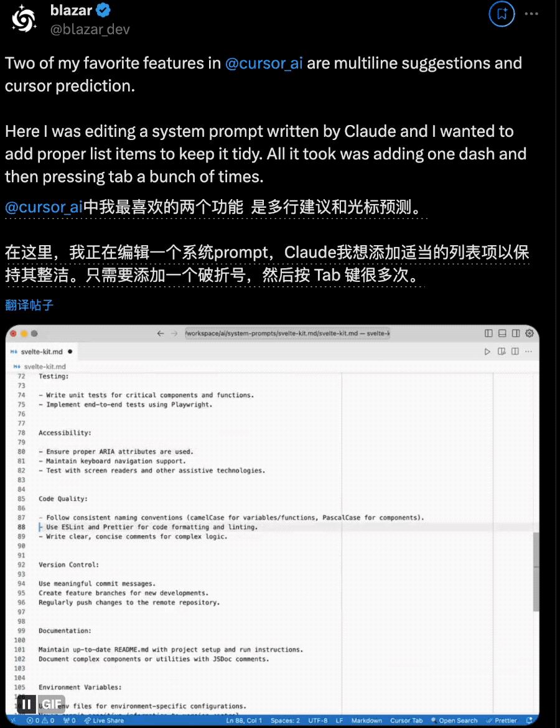Screen dimensions: 560x728
Task: Click the editor forward navigation arrow
Action: tap(174, 334)
